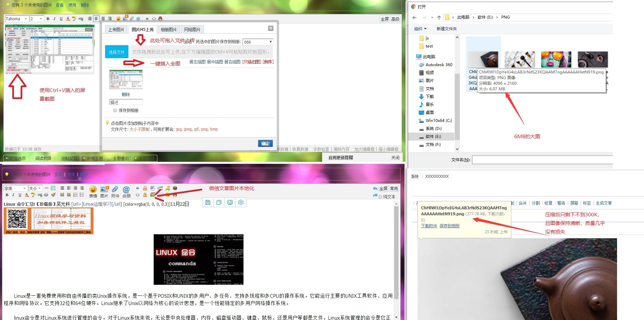The width and height of the screenshot is (644, 320).
Task: Click the 确定 button in the upload dialog
Action: point(265,144)
